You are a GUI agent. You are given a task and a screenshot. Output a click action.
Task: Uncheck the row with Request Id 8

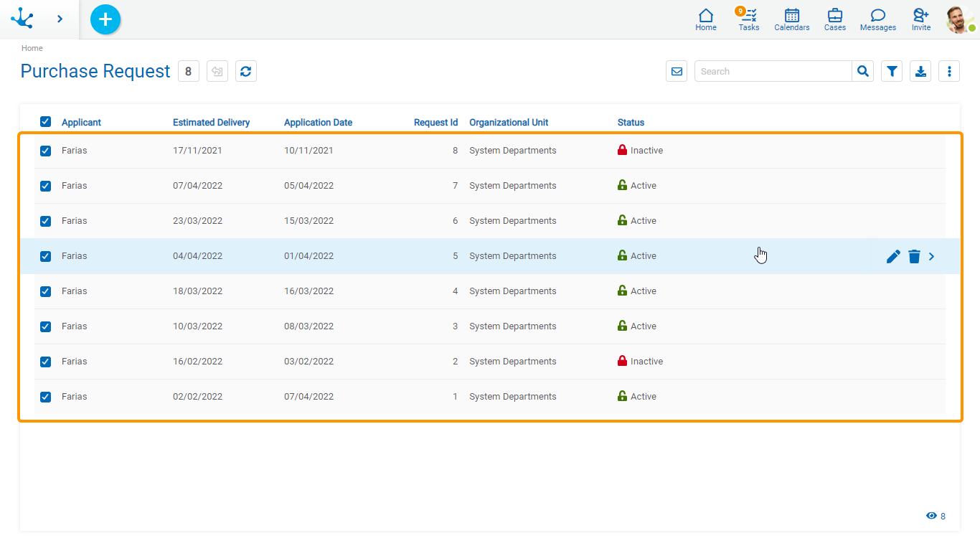click(x=45, y=151)
